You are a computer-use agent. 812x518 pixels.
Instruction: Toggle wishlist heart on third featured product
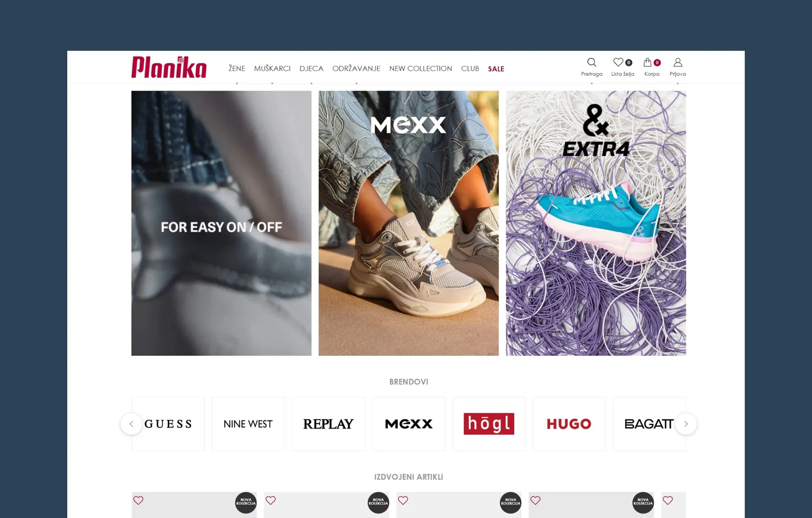click(x=403, y=500)
